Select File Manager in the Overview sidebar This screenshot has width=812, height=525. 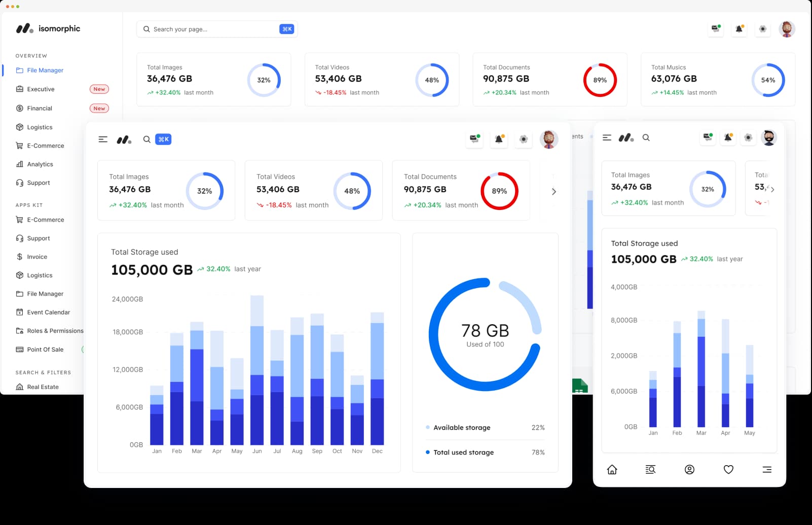45,71
